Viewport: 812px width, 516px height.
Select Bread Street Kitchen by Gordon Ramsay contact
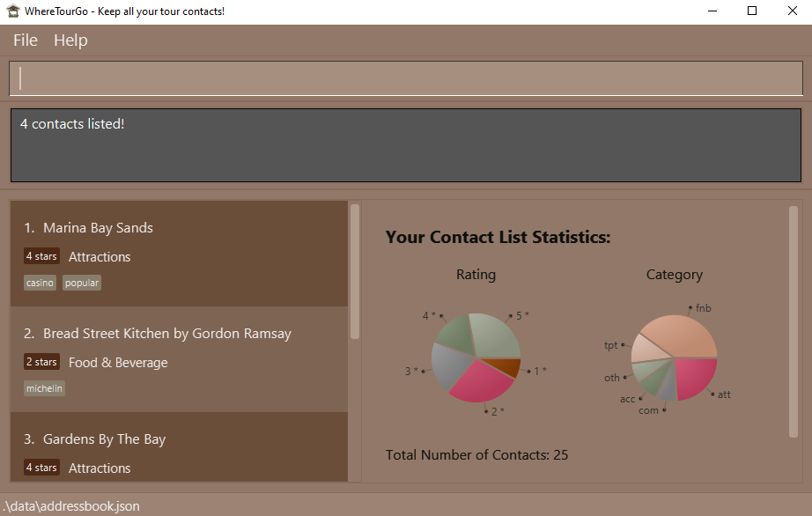pyautogui.click(x=166, y=334)
